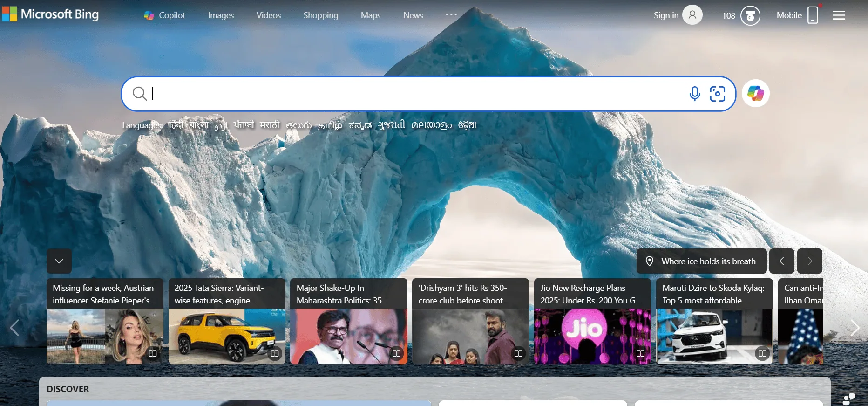Open the feedback icon at bottom right
The image size is (868, 406).
click(848, 399)
